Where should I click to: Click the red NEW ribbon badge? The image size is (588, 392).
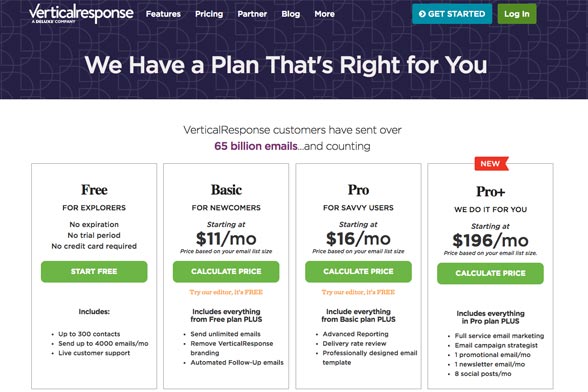(491, 164)
